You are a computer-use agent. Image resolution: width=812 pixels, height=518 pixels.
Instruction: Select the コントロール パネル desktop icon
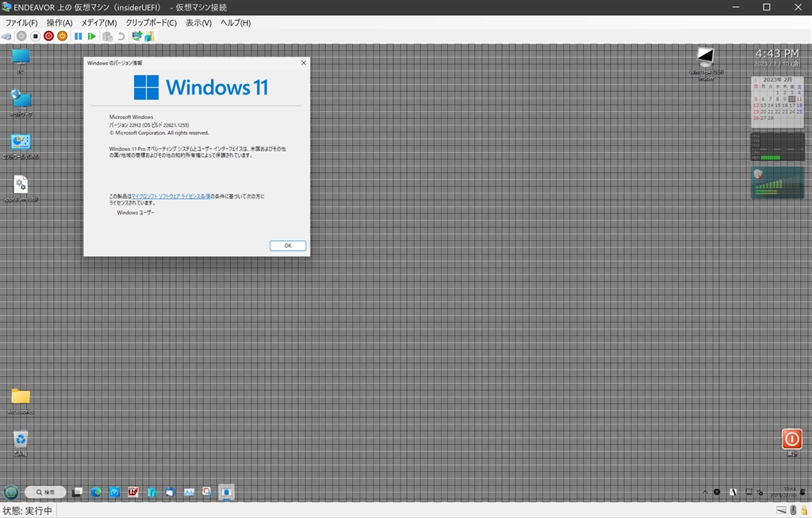click(x=21, y=147)
